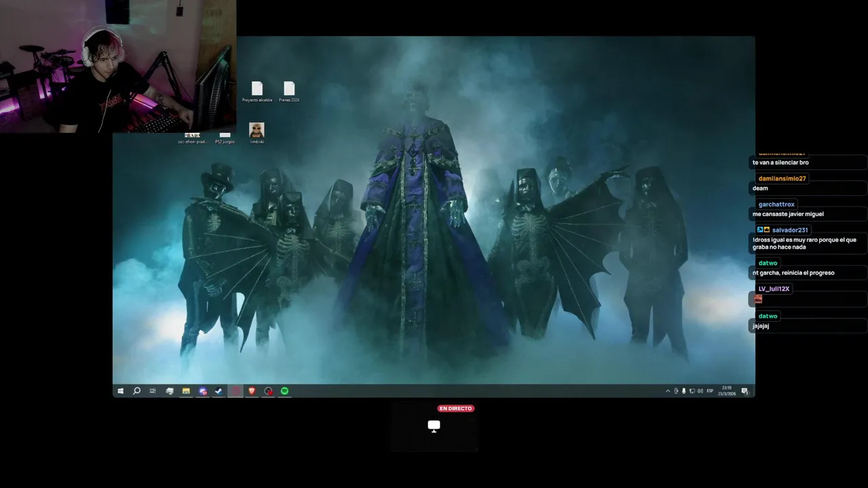Click chat message 'nt garcha, reinicia el progreso'
Screen dimensions: 868x488
coord(793,272)
